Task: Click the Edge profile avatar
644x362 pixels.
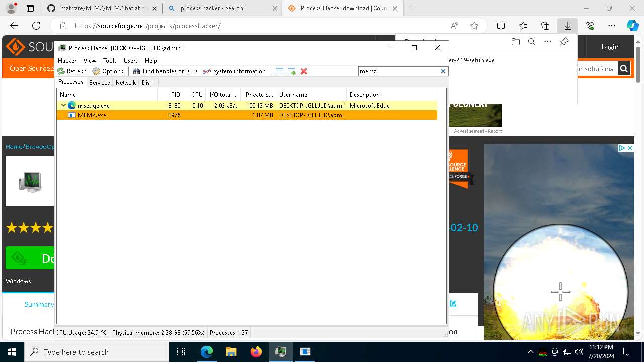Action: point(11,8)
